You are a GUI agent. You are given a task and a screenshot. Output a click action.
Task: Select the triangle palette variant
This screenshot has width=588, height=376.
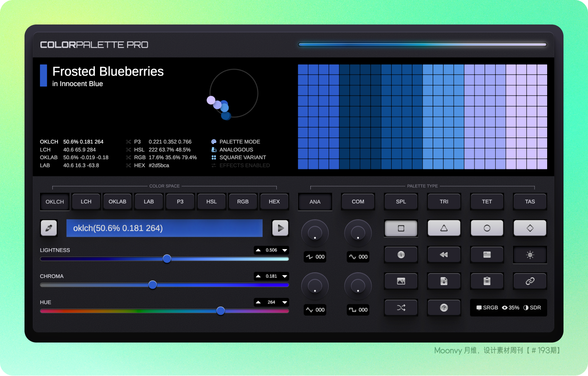[444, 228]
